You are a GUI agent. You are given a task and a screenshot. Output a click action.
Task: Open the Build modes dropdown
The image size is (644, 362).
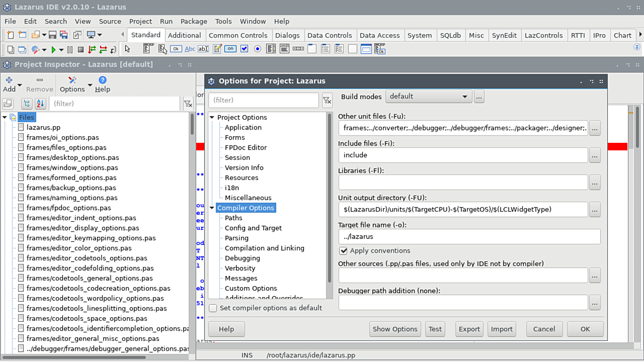pos(428,96)
